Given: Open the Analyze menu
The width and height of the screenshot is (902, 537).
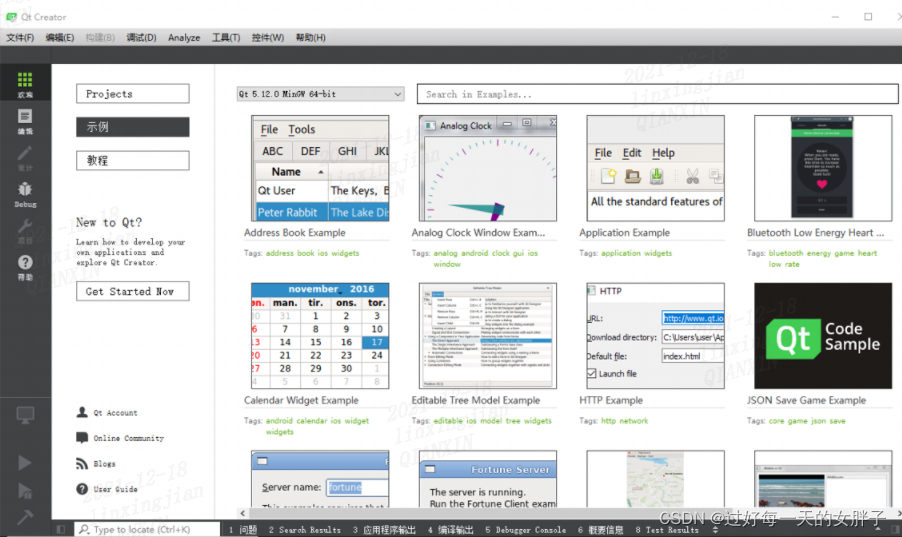Looking at the screenshot, I should click(x=184, y=37).
